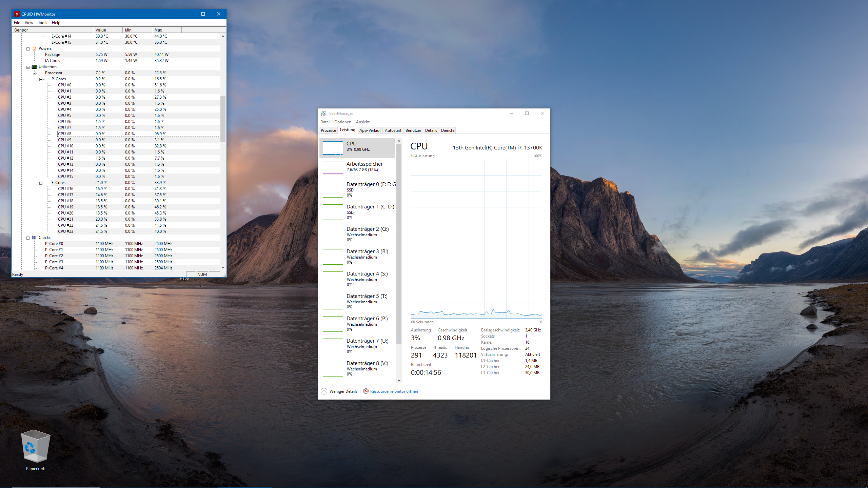Viewport: 868px width, 488px height.
Task: Click the HWMonitor lightning bolt title icon
Action: [17, 14]
